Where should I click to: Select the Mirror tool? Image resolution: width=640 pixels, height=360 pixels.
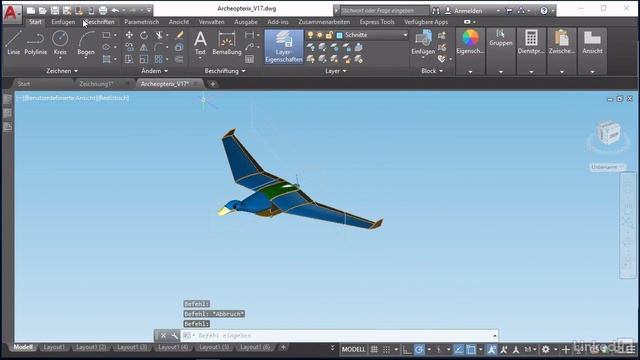click(x=144, y=47)
